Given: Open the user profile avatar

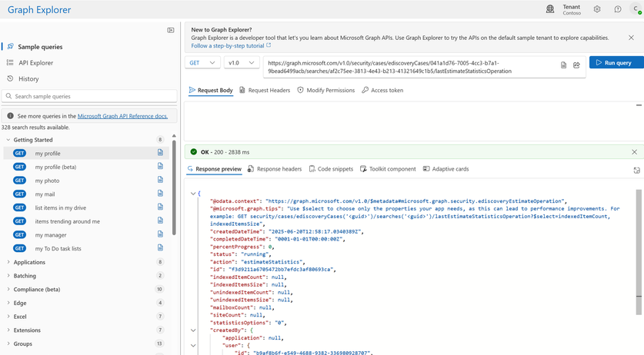Looking at the screenshot, I should click(636, 9).
